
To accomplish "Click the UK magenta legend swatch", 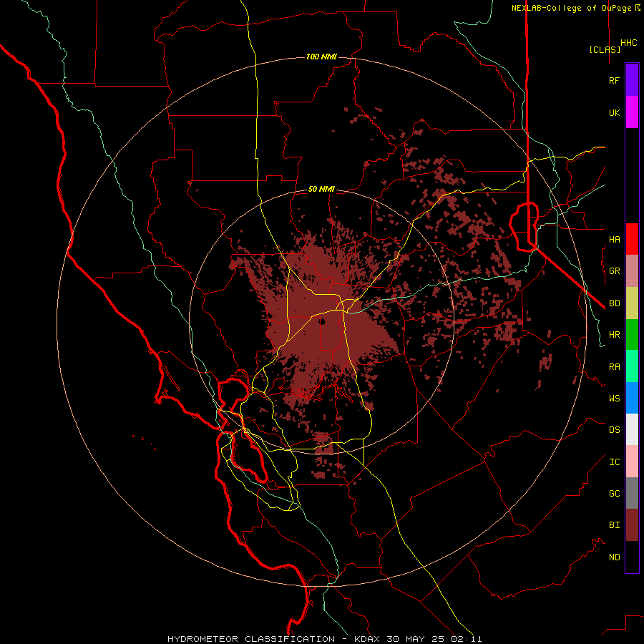I will [632, 112].
